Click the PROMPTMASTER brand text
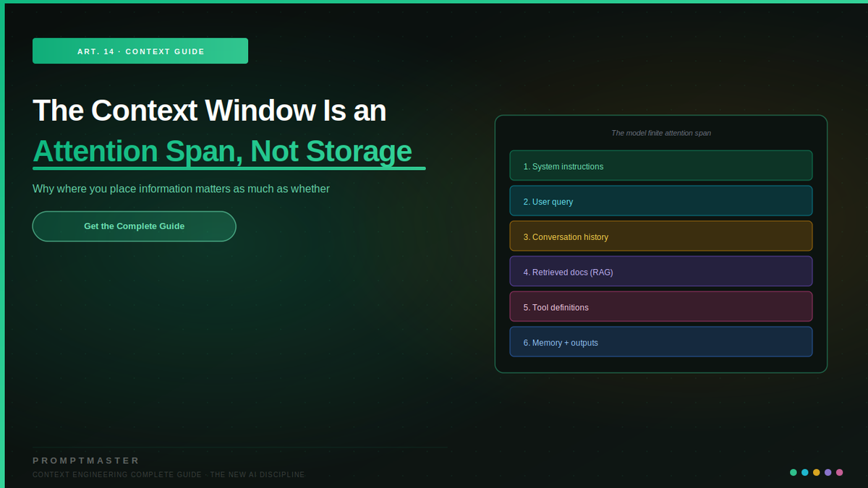868x488 pixels. [86, 461]
